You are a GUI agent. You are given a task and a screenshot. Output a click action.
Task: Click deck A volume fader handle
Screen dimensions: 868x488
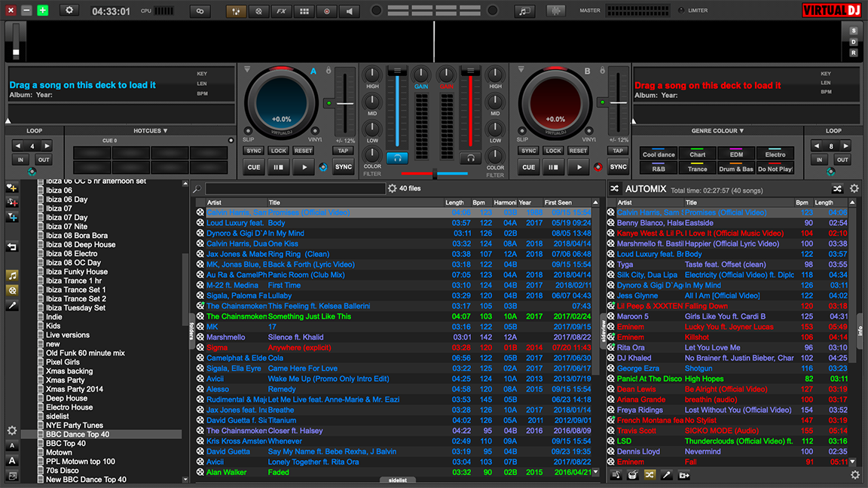pyautogui.click(x=397, y=71)
